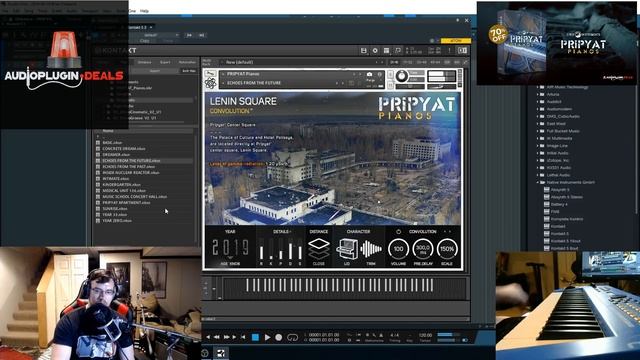This screenshot has height=360, width=640.
Task: Select PRIPYAT APARTMENT.nksn file
Action: point(126,203)
